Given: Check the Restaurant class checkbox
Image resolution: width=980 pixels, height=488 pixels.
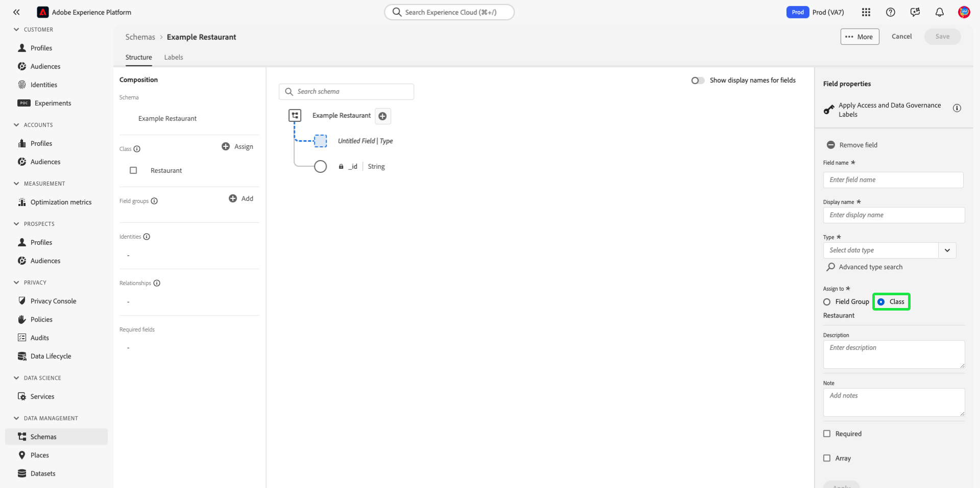Looking at the screenshot, I should (133, 170).
